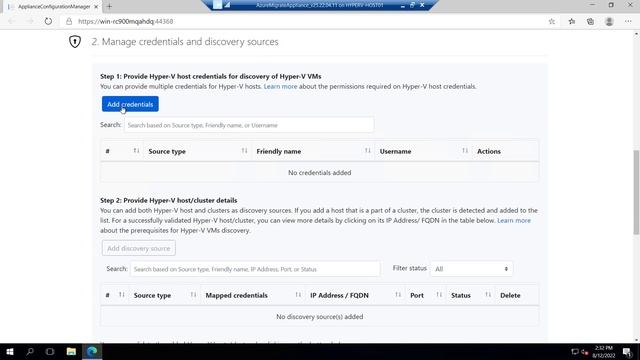Screen dimensions: 640x360
Task: Open the Filter status dropdown
Action: [471, 269]
